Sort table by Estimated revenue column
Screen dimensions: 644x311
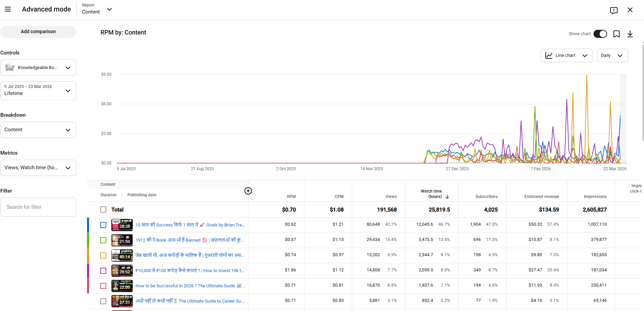[541, 197]
